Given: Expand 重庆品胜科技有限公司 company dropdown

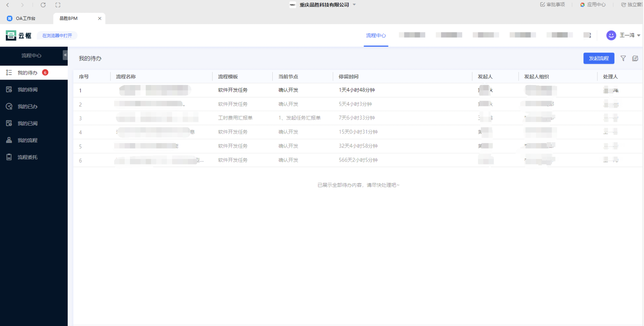Looking at the screenshot, I should pos(354,5).
